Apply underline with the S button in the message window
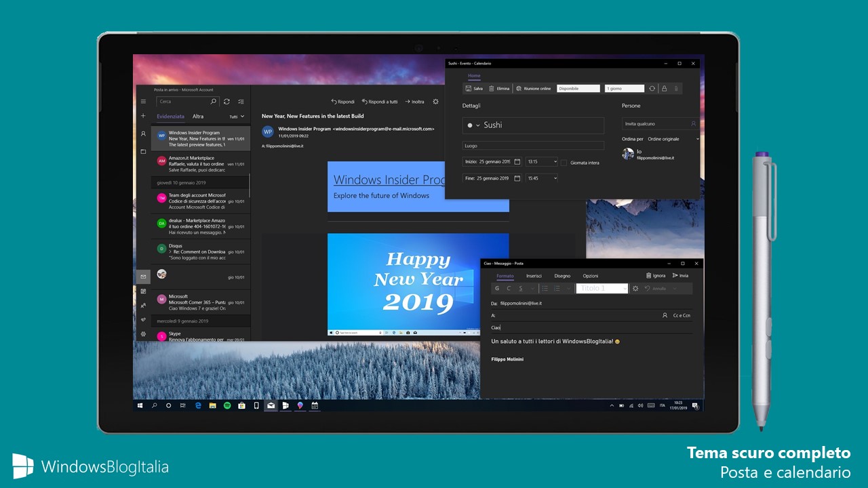 (520, 289)
